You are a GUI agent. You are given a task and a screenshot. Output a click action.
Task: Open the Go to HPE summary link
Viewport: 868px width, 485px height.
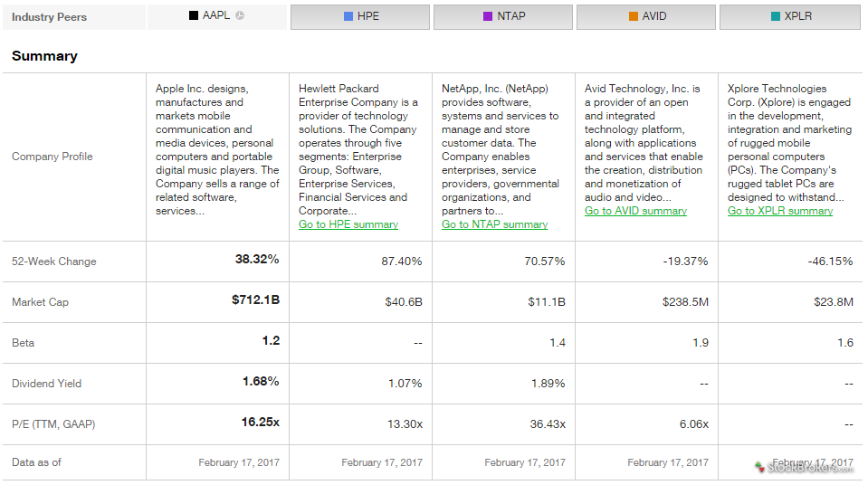pyautogui.click(x=348, y=224)
